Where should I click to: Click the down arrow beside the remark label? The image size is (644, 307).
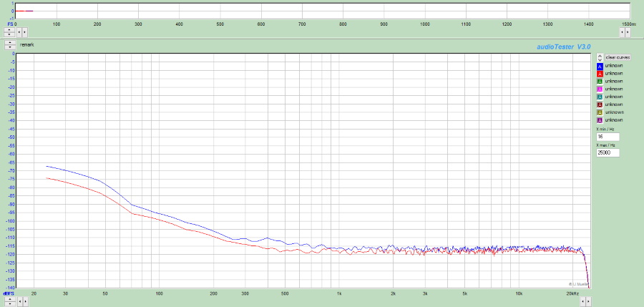click(10, 47)
